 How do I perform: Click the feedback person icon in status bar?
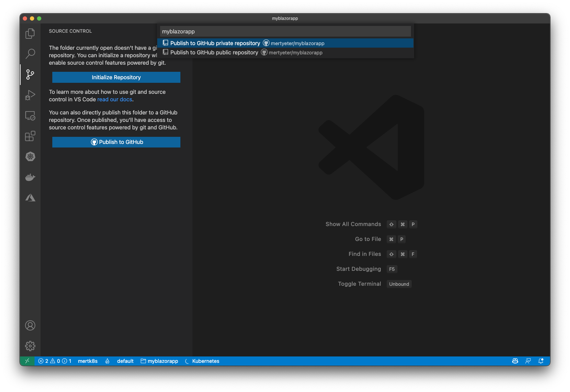tap(528, 361)
